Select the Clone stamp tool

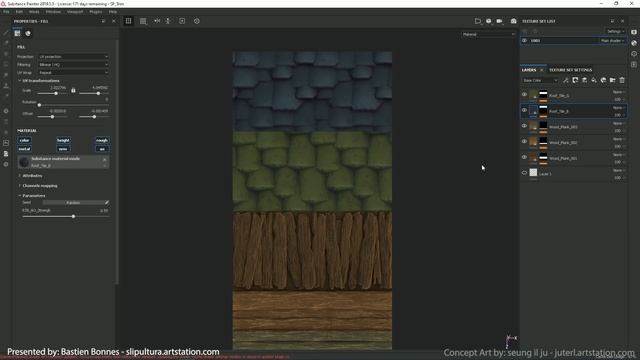6,86
